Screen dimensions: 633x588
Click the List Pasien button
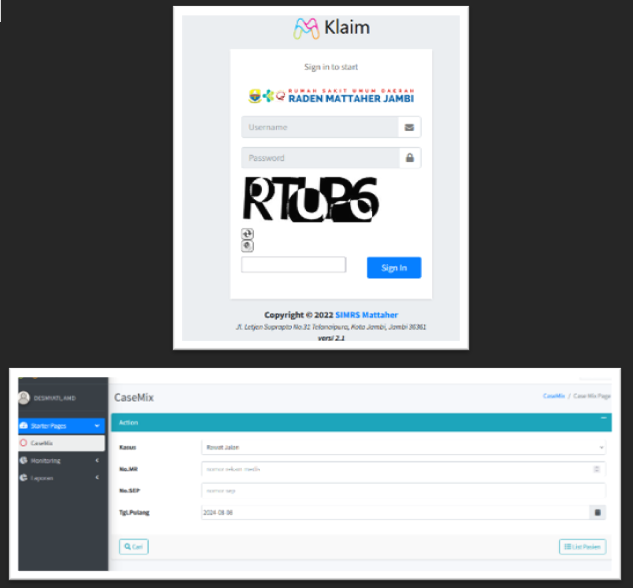582,547
